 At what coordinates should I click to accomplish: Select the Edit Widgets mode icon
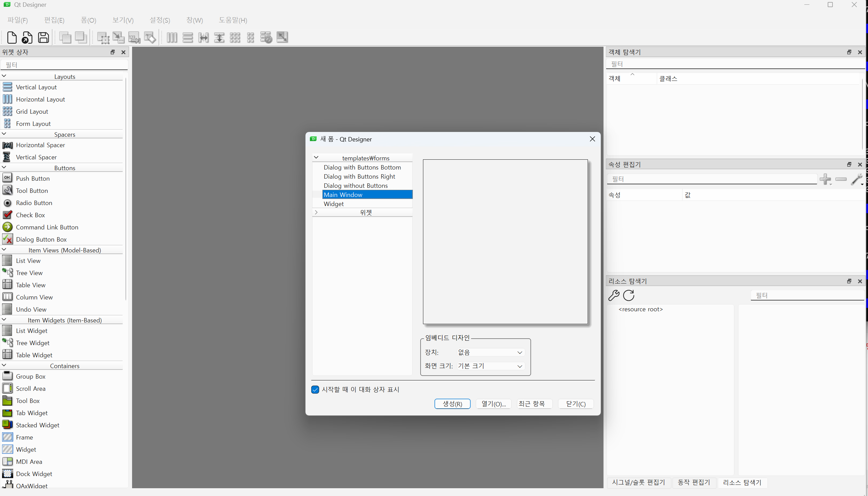click(103, 38)
